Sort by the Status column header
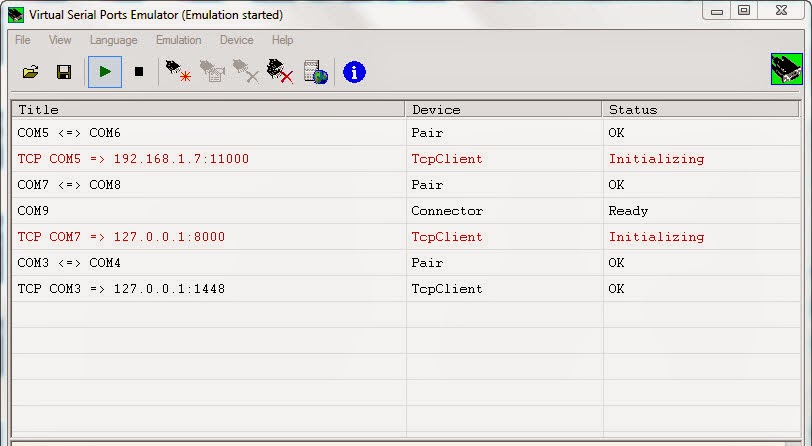 point(701,109)
